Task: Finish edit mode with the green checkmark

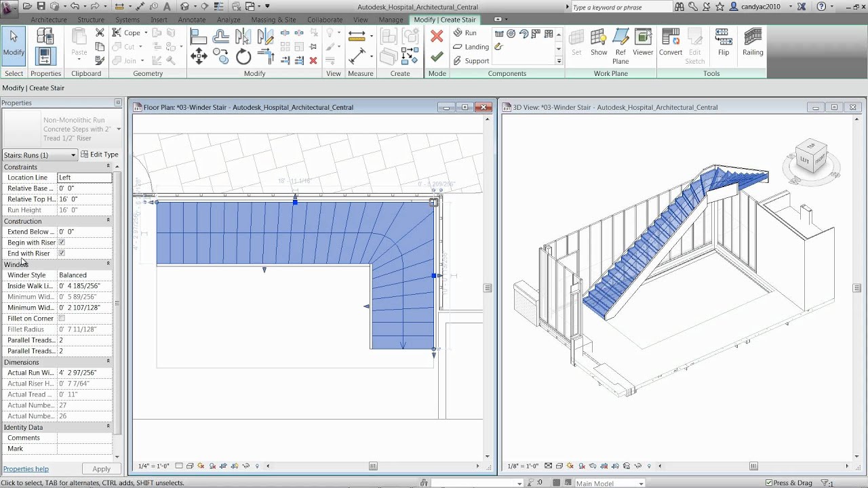Action: [x=437, y=58]
